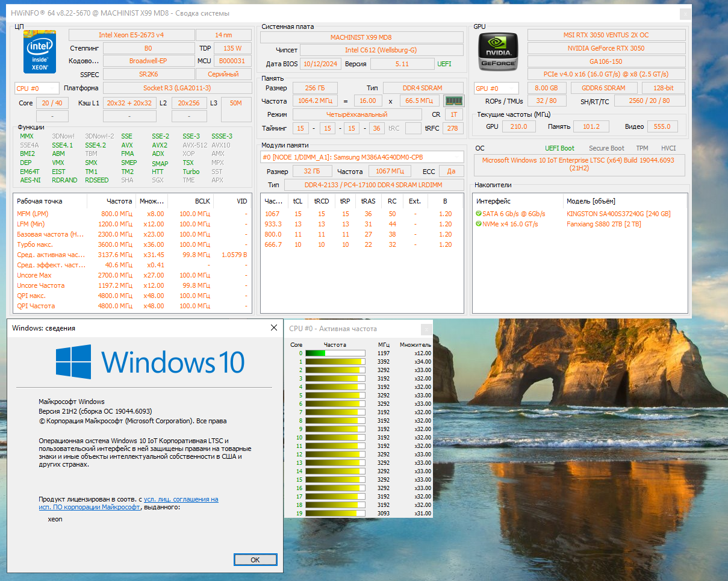Image resolution: width=728 pixels, height=581 pixels.
Task: Click the 666.7 memory timing row
Action: (x=362, y=244)
